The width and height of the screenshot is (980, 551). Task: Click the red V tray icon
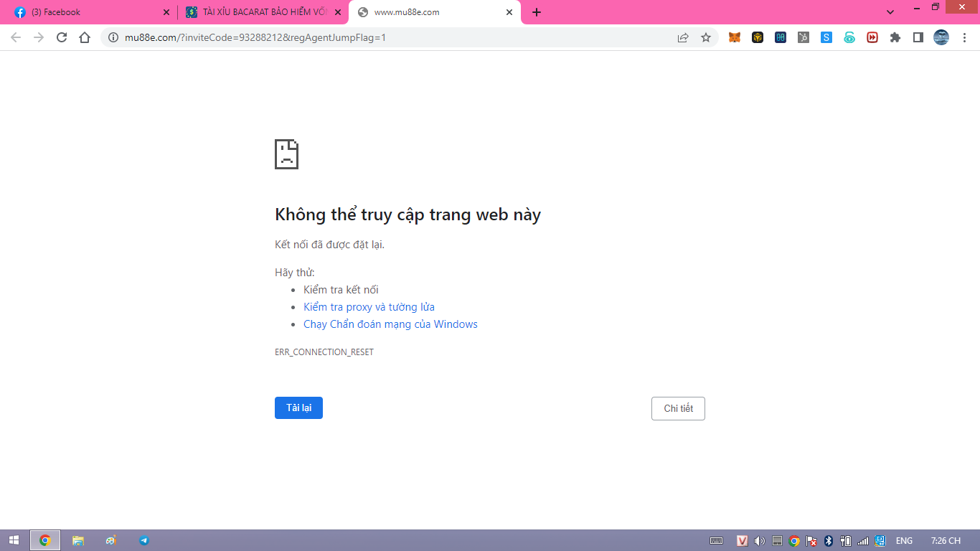(743, 541)
